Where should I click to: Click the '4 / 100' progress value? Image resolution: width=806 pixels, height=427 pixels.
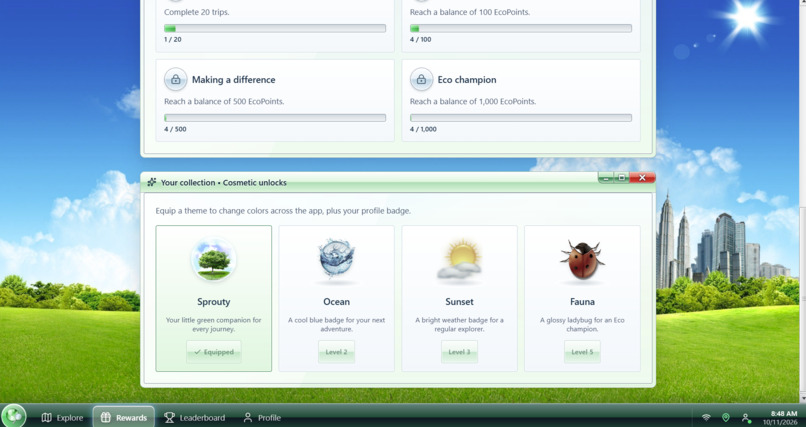click(420, 39)
